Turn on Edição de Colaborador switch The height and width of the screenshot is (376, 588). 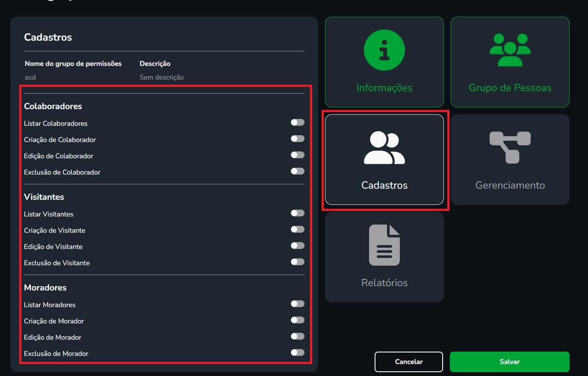(x=297, y=155)
